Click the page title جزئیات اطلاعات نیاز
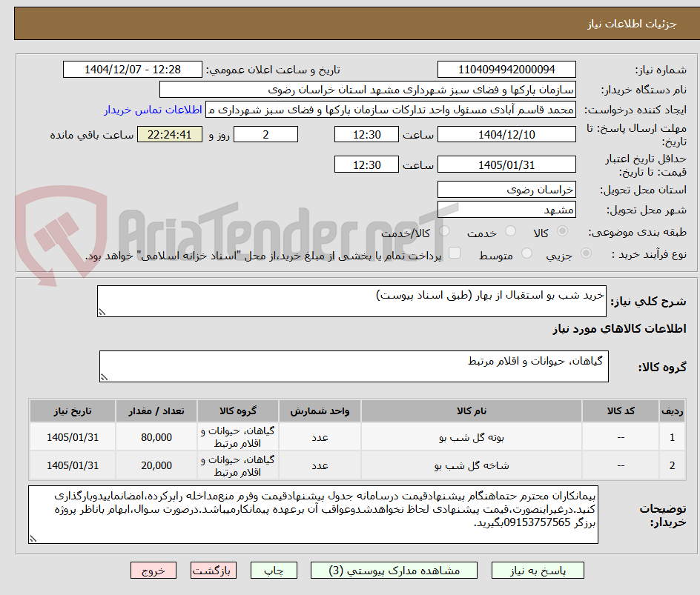Viewport: 700px width, 595px height. [x=632, y=24]
